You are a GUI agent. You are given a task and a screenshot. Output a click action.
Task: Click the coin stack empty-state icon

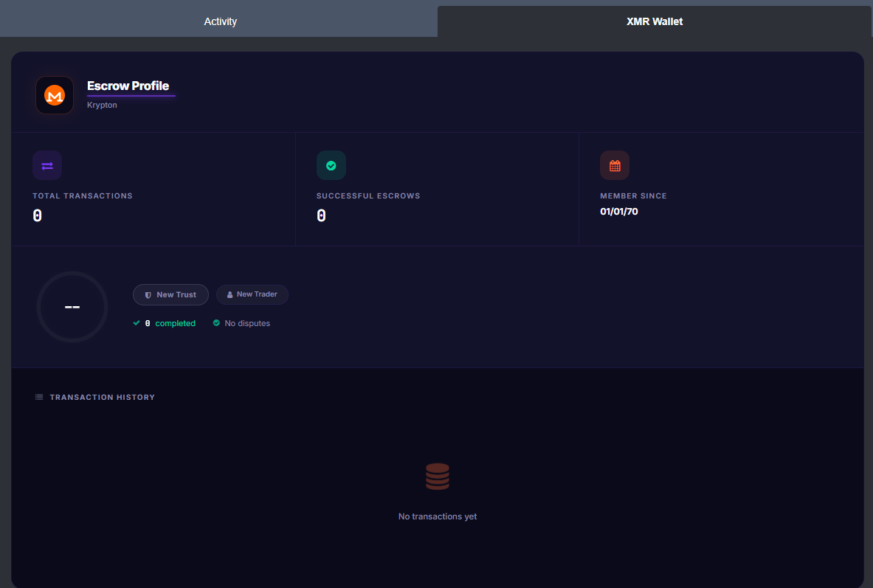pos(438,477)
